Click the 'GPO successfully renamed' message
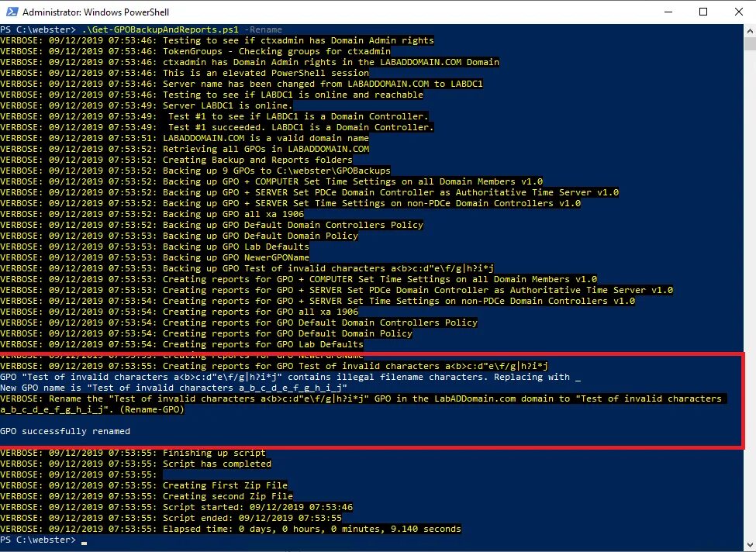756x552 pixels. [65, 432]
